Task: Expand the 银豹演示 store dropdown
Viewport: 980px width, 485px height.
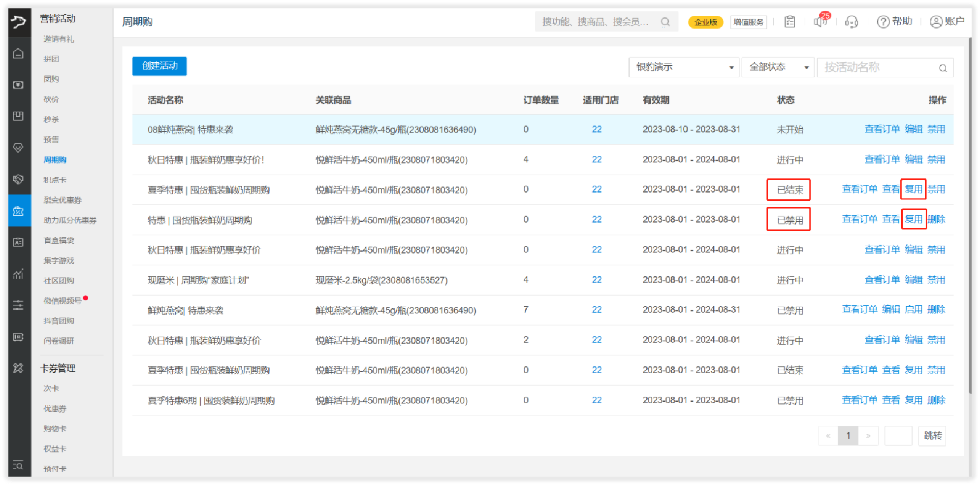Action: pyautogui.click(x=684, y=67)
